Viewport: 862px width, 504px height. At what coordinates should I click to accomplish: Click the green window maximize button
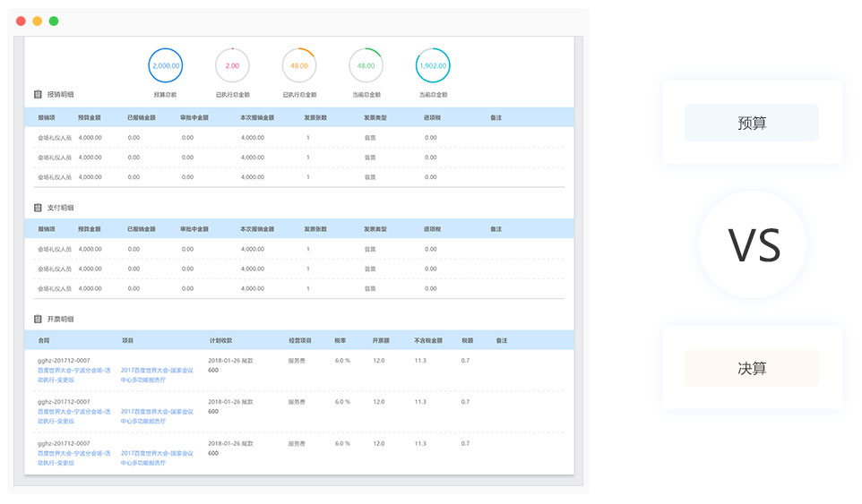54,21
